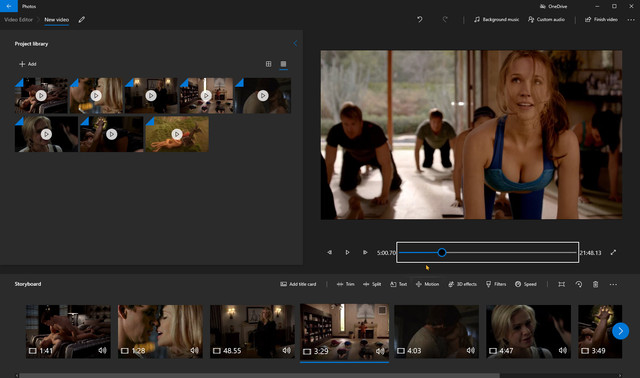Open the Split tool
This screenshot has width=640, height=378.
pos(372,284)
